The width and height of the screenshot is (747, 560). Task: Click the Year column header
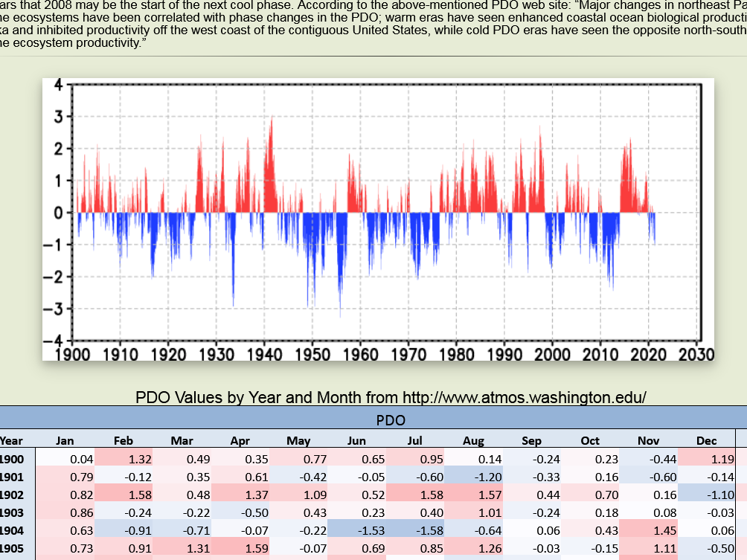click(x=11, y=440)
